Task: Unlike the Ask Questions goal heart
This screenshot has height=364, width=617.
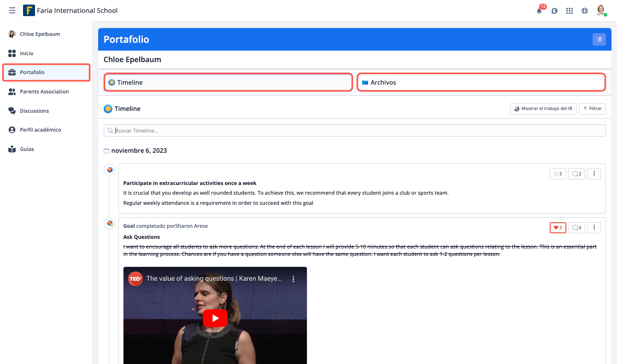Action: (558, 227)
